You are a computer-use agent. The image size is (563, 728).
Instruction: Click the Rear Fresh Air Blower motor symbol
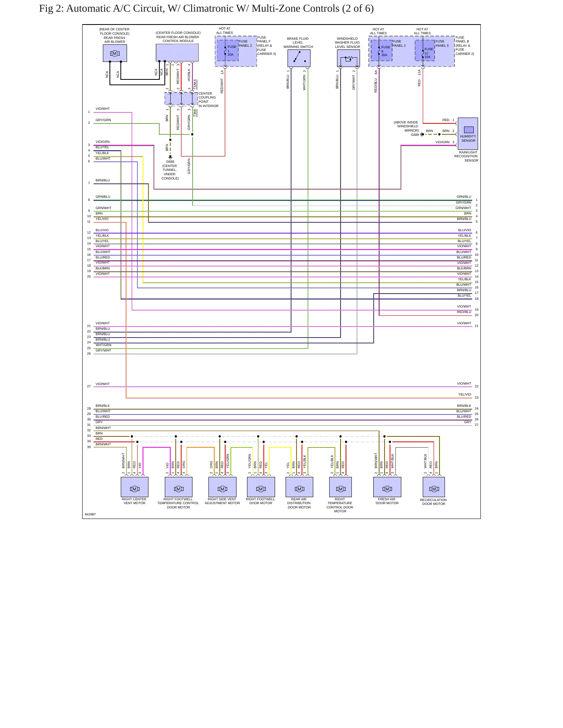[115, 53]
